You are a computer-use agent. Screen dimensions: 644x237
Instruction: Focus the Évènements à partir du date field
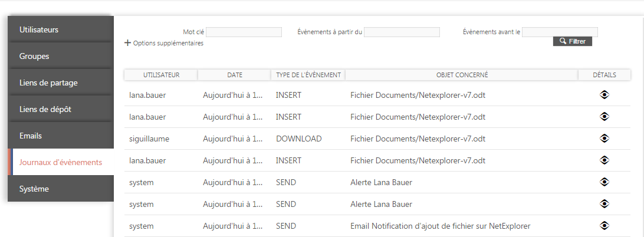[402, 32]
